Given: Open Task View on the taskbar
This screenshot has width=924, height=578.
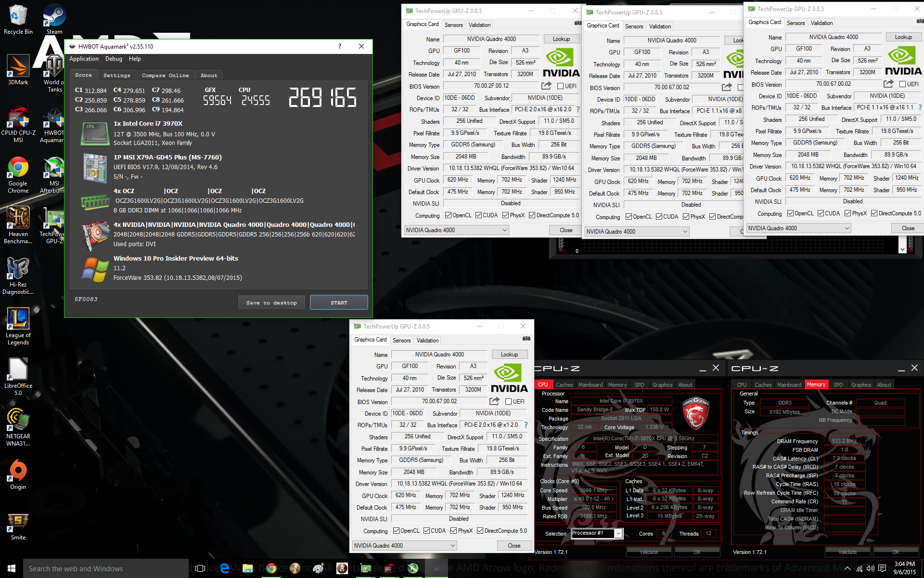Looking at the screenshot, I should pyautogui.click(x=201, y=568).
